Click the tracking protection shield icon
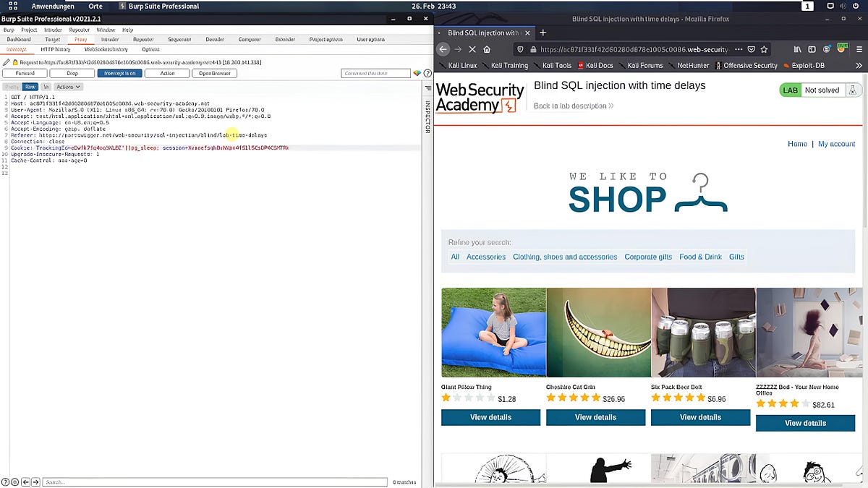The width and height of the screenshot is (868, 488). tap(519, 48)
